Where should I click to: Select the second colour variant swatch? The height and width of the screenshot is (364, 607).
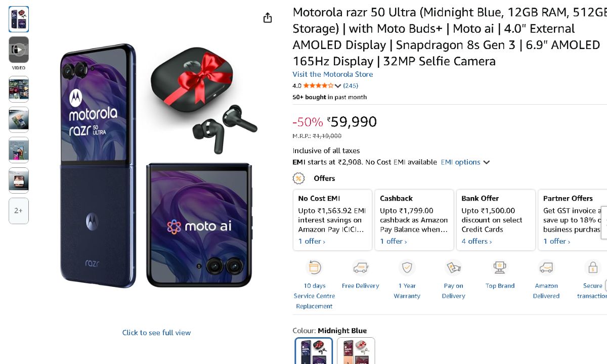356,351
